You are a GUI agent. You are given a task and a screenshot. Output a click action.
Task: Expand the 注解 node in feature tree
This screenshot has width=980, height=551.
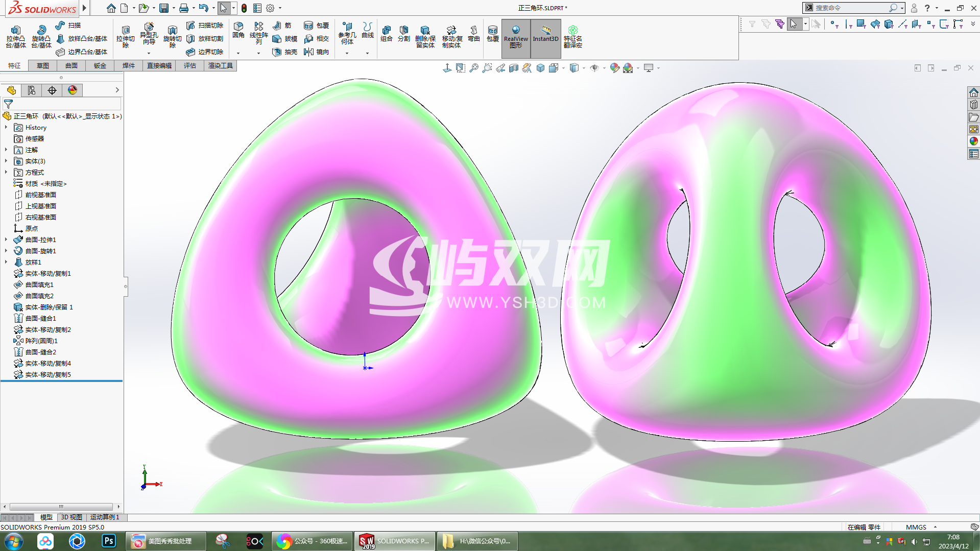point(6,150)
